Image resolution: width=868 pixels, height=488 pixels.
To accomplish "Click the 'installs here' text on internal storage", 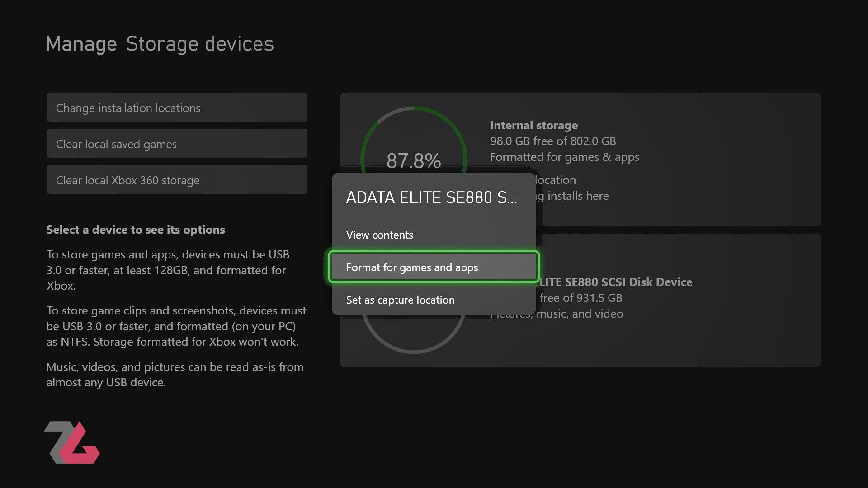I will point(578,196).
